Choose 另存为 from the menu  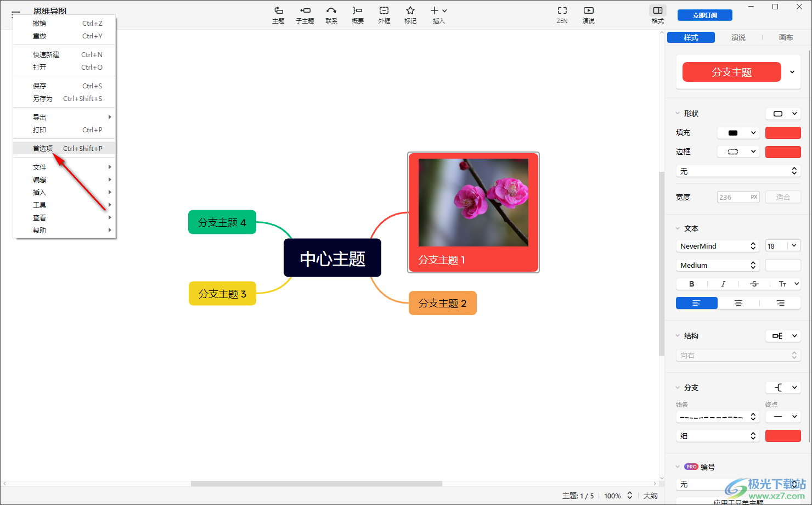pyautogui.click(x=64, y=99)
